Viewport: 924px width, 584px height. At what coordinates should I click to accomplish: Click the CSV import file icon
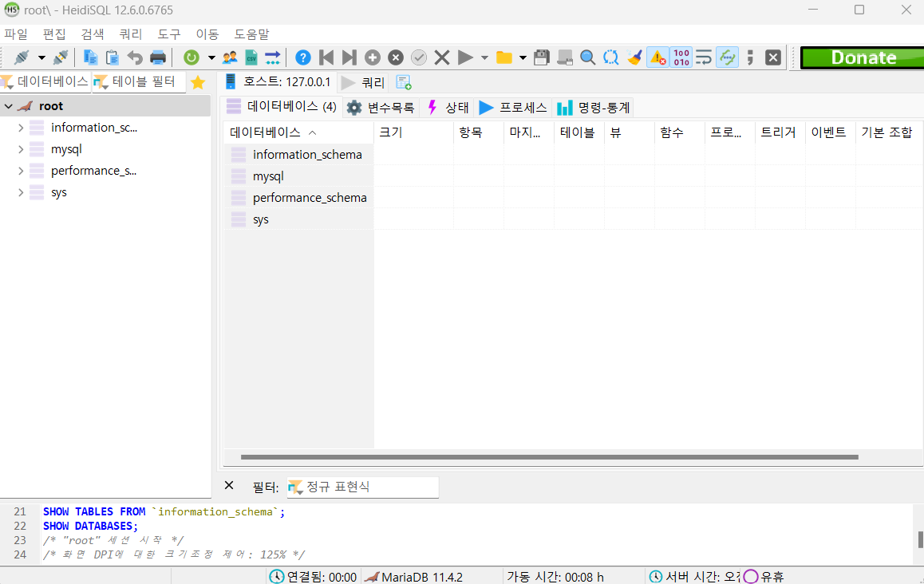click(251, 57)
